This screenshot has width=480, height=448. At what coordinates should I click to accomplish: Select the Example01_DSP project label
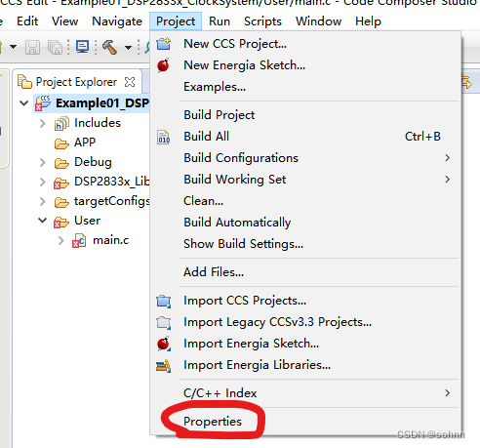[x=102, y=103]
